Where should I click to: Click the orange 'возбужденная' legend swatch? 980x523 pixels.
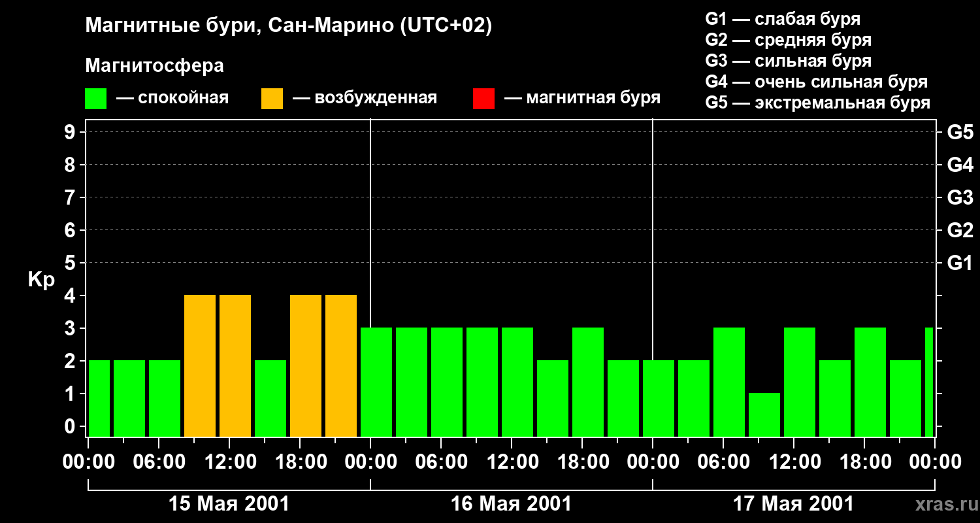(x=272, y=99)
